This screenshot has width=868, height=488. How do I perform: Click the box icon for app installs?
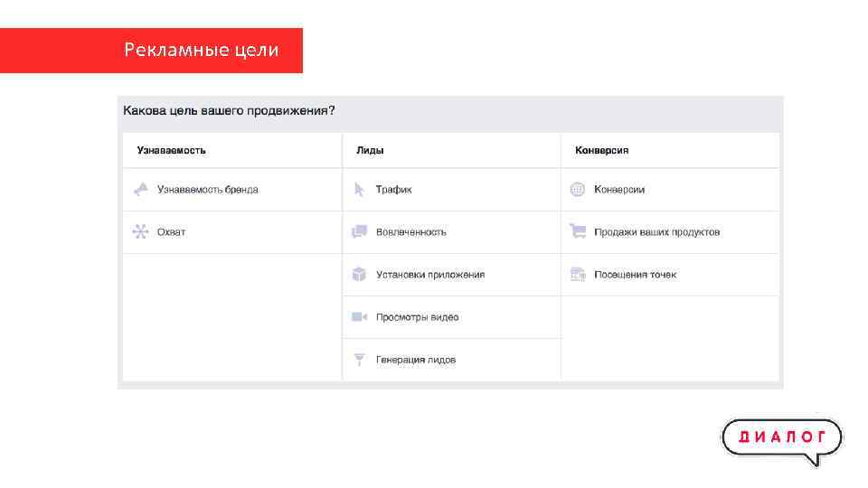(x=359, y=275)
